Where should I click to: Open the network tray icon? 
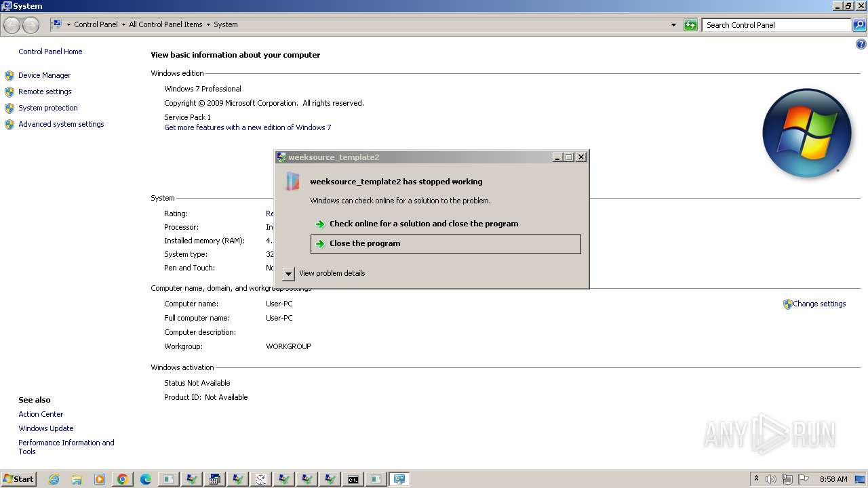click(x=787, y=479)
